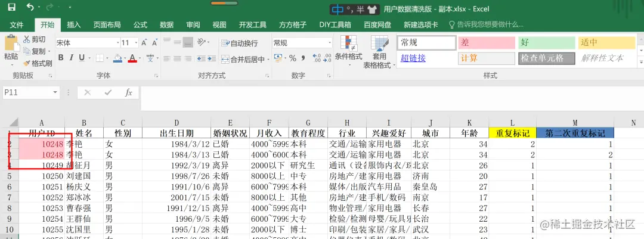Open the font name 宋体 dropdown
Viewport: 644px width, 239px height.
click(x=118, y=43)
